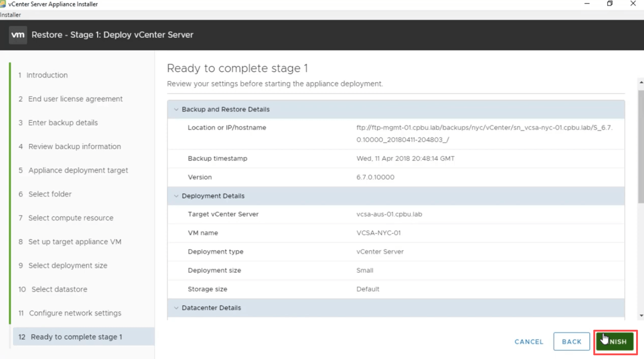Screen dimensions: 644x359
Task: Cancel the restore wizard
Action: 529,342
